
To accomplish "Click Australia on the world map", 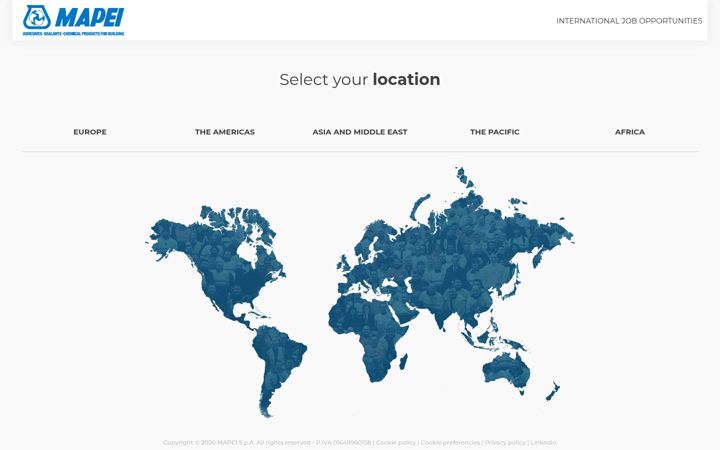I will point(507,370).
